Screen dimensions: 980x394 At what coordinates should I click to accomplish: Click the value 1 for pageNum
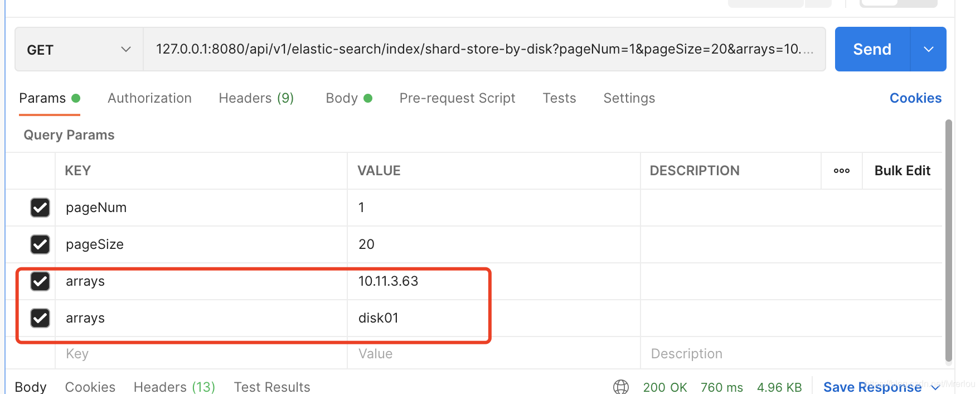(494, 208)
